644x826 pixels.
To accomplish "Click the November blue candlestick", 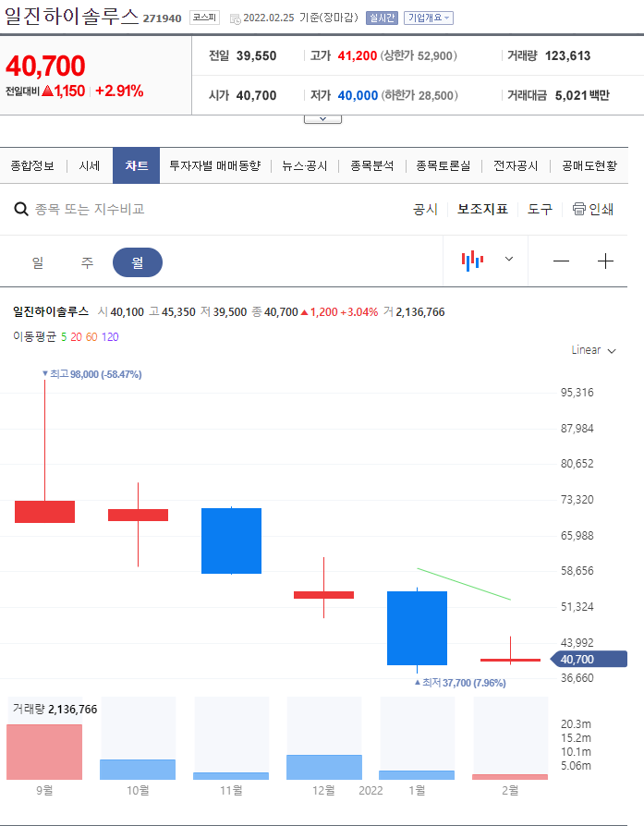I will (231, 541).
